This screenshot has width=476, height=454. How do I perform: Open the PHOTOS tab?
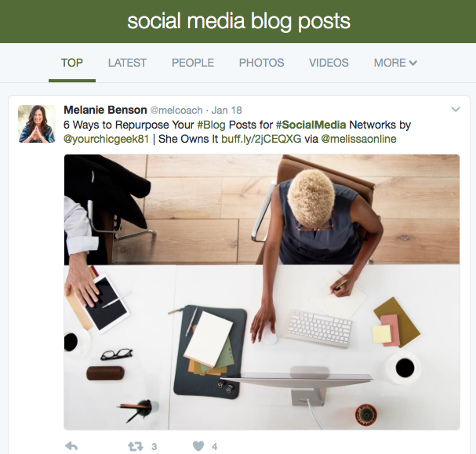coord(261,63)
